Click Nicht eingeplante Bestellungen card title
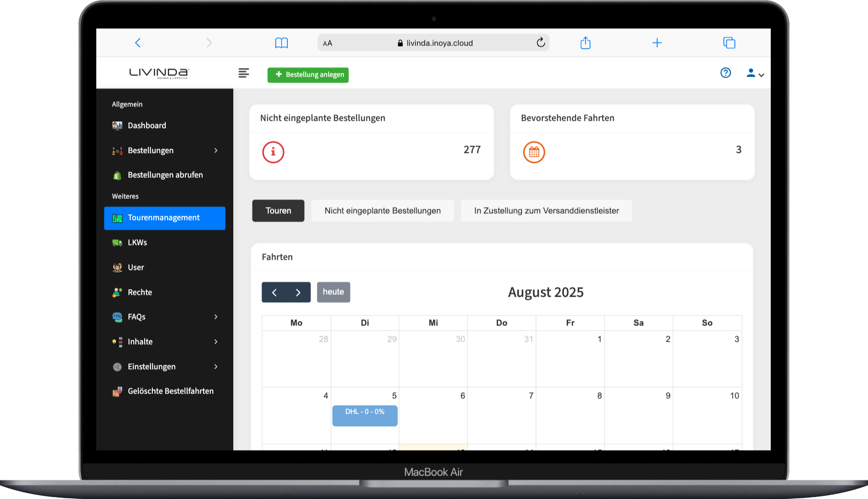This screenshot has width=868, height=499. tap(322, 118)
